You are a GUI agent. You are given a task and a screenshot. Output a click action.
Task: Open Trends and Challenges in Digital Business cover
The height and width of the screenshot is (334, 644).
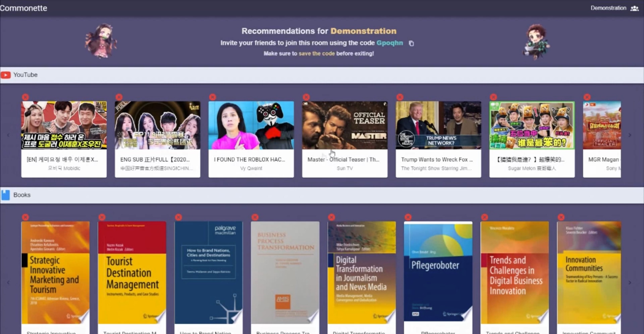pyautogui.click(x=515, y=273)
